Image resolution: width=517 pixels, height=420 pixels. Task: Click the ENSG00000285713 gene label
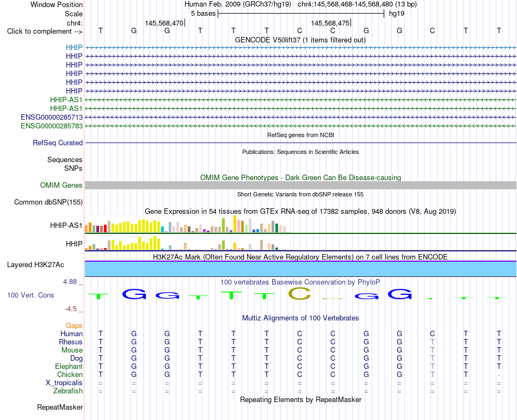tap(52, 117)
